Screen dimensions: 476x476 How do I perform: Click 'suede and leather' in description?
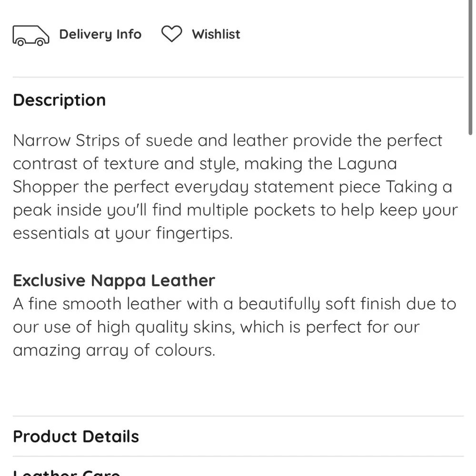(x=217, y=140)
